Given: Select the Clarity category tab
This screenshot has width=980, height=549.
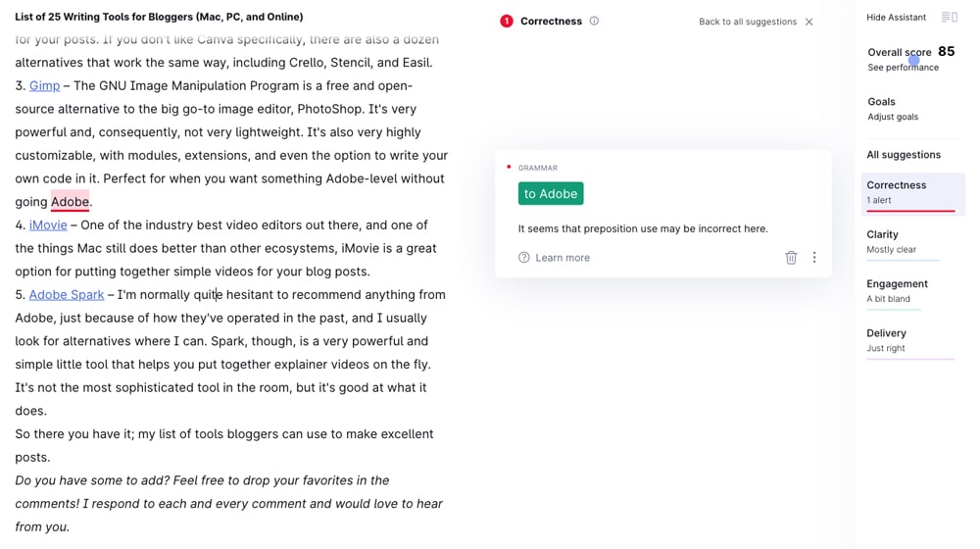Looking at the screenshot, I should pos(903,241).
